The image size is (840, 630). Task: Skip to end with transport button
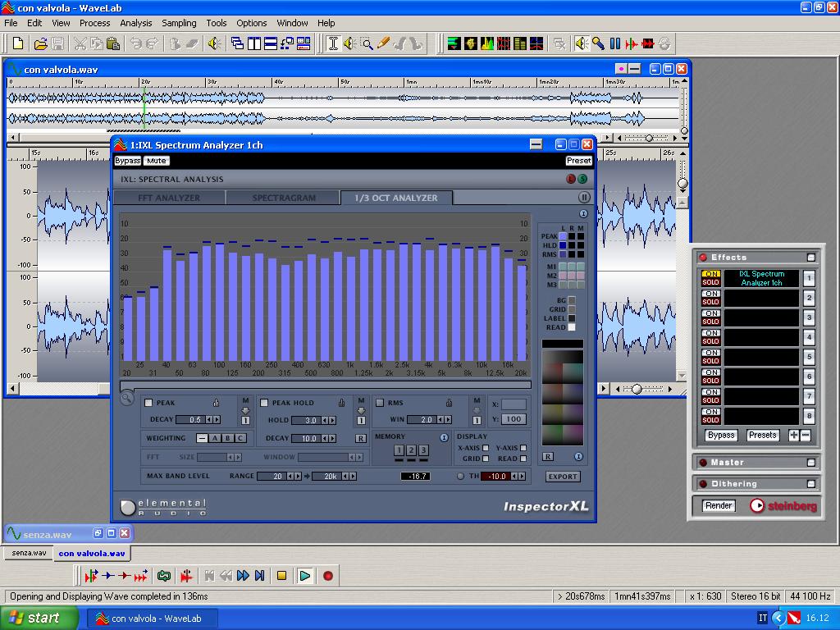click(260, 576)
